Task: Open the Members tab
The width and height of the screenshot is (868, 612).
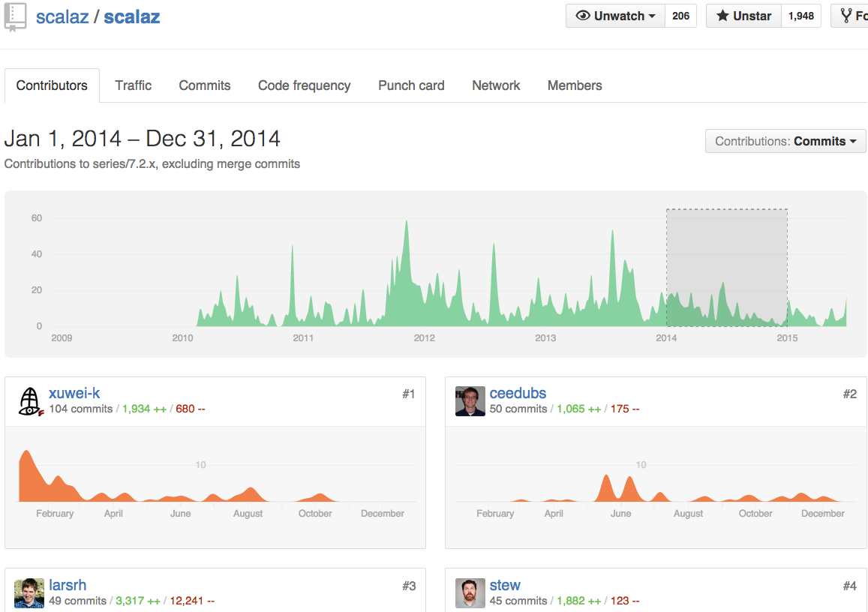Action: 575,85
